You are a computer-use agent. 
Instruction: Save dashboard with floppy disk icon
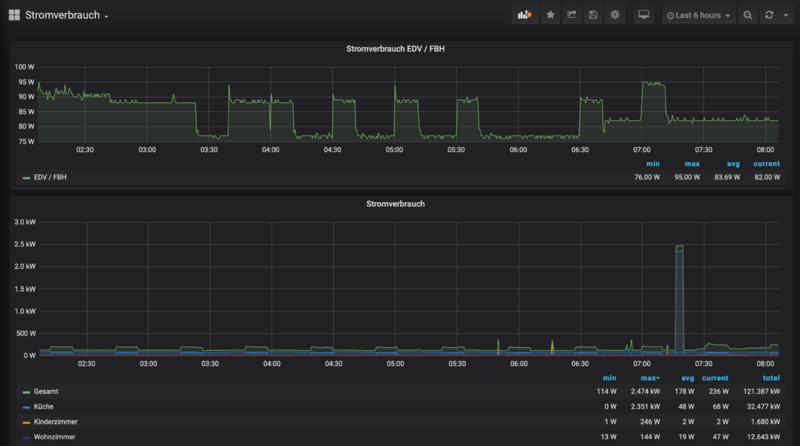[593, 15]
